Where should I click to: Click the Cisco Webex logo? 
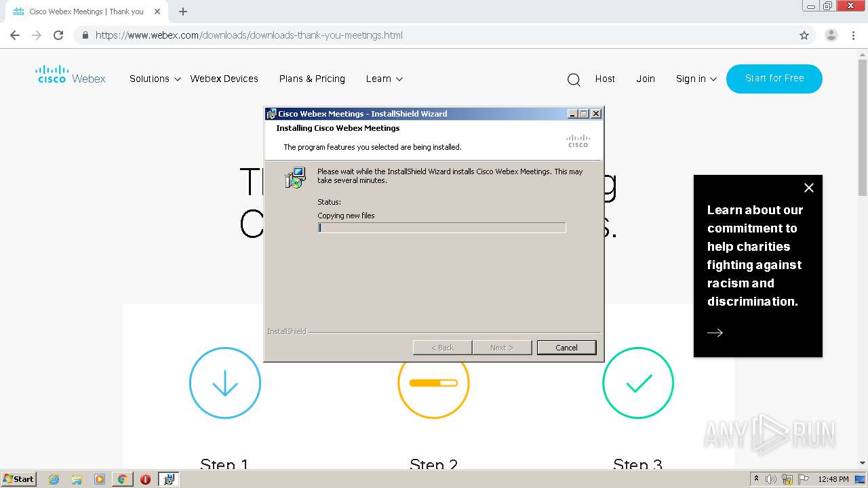click(71, 75)
